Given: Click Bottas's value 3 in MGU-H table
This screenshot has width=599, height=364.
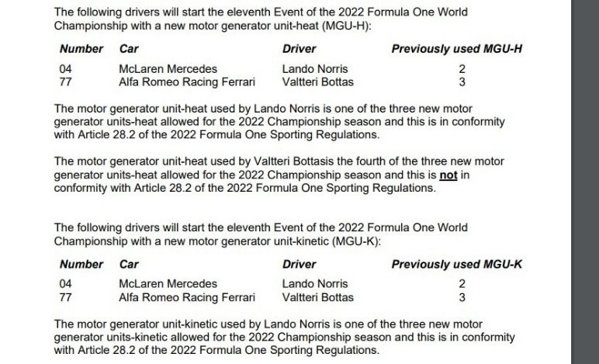Looking at the screenshot, I should click(462, 81).
